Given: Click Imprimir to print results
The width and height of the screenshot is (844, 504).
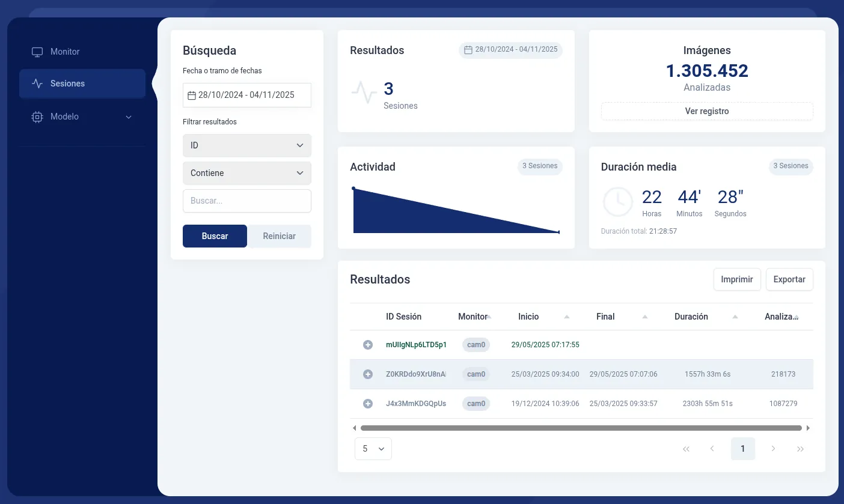Looking at the screenshot, I should pos(736,279).
